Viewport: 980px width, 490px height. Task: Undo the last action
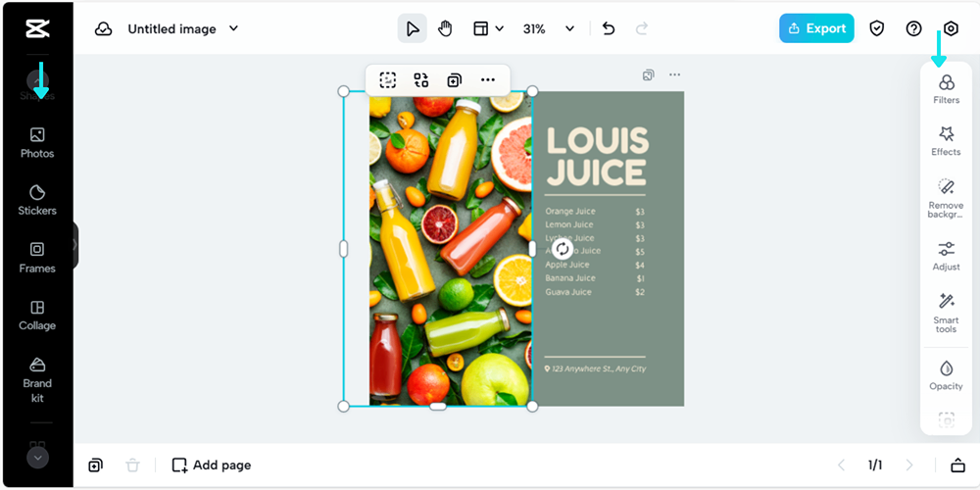[x=609, y=28]
